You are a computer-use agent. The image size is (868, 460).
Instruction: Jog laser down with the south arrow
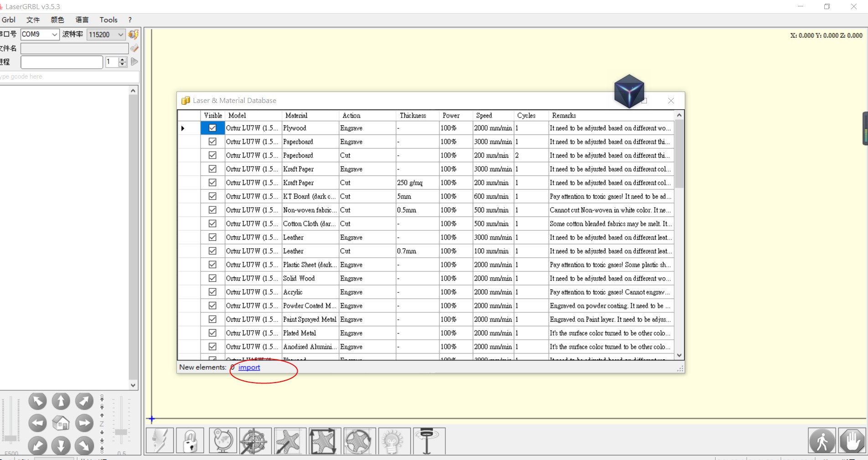[x=61, y=445]
